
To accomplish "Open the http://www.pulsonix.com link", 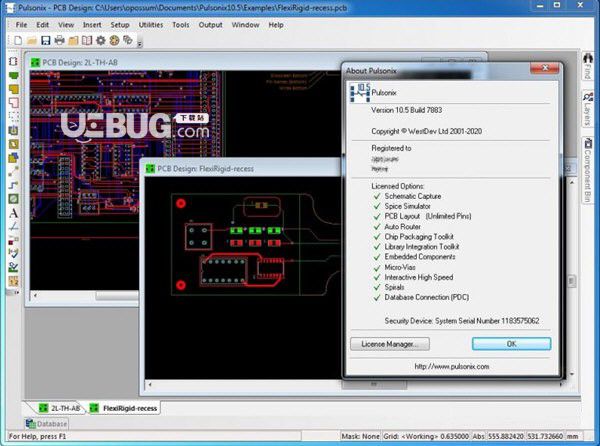I will pyautogui.click(x=452, y=366).
